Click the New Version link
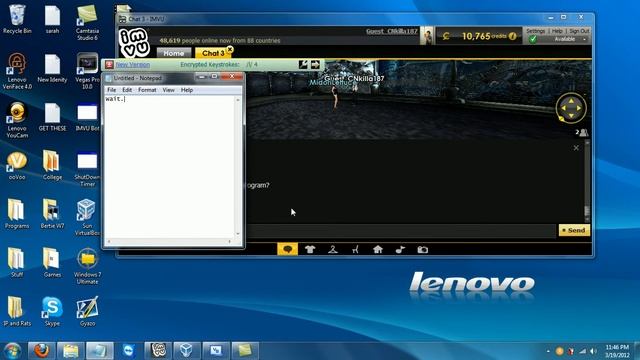 click(x=133, y=64)
